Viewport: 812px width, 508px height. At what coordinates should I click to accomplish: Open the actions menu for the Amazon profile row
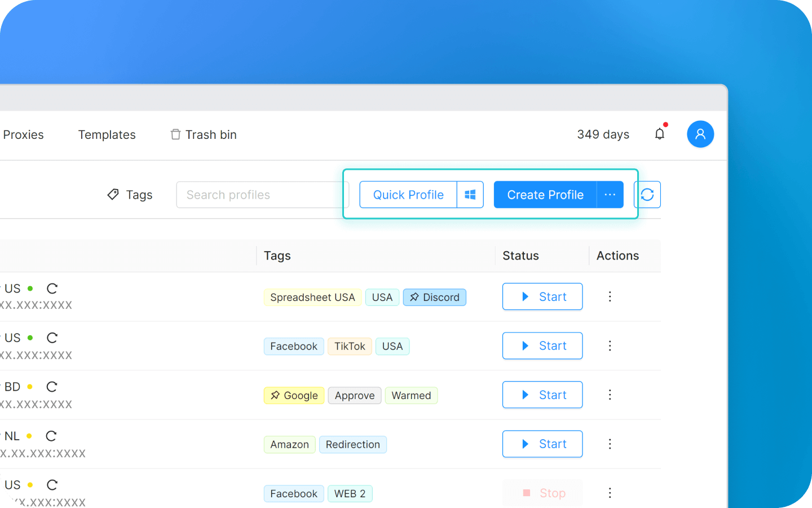pos(610,444)
